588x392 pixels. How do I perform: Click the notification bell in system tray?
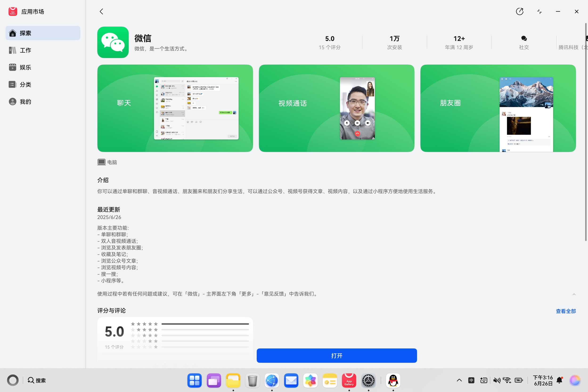tap(559, 380)
